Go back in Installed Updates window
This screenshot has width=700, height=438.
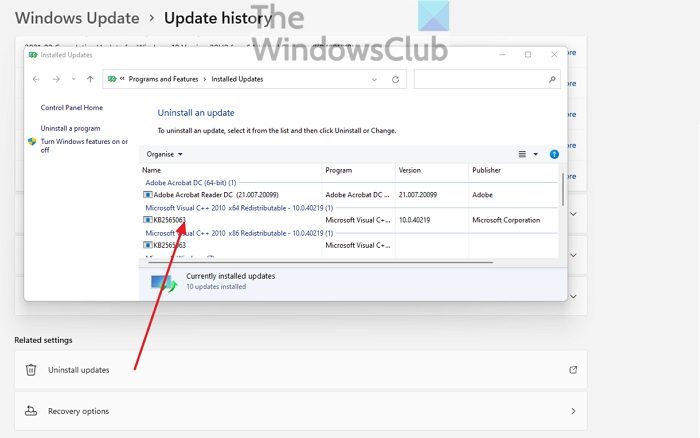tap(36, 79)
